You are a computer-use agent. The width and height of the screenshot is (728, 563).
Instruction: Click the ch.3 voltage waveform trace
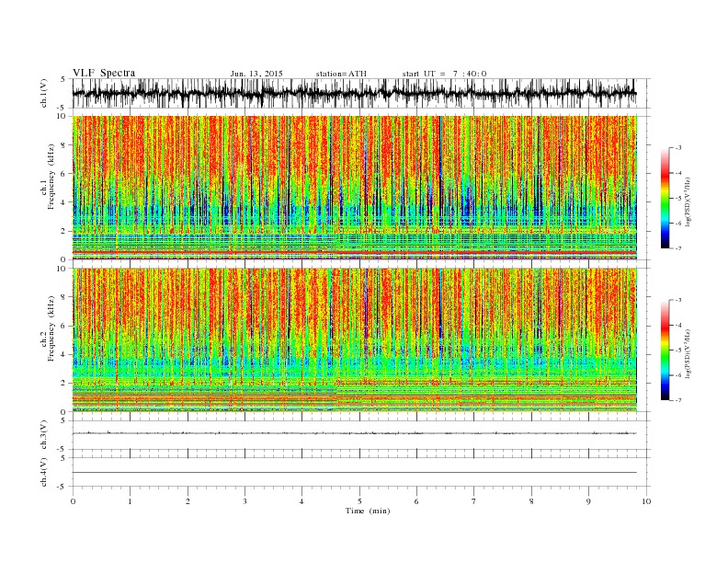(354, 433)
